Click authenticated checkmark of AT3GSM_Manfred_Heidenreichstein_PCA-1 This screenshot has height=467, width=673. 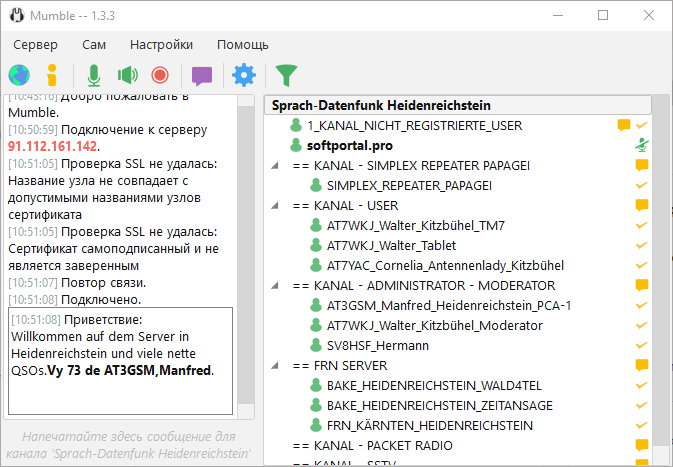click(x=642, y=306)
